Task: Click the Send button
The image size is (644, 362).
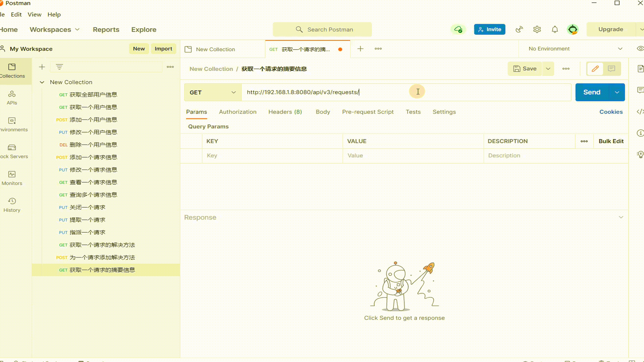Action: [x=592, y=93]
